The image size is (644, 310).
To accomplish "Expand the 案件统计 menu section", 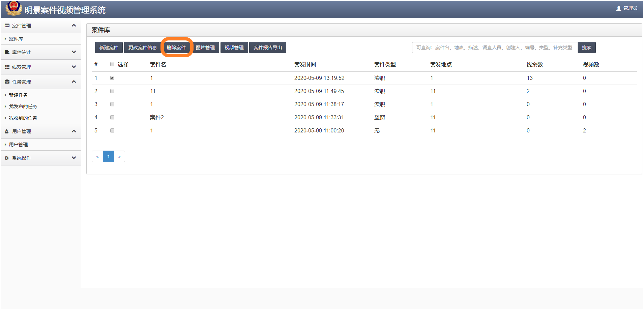I will (x=74, y=52).
